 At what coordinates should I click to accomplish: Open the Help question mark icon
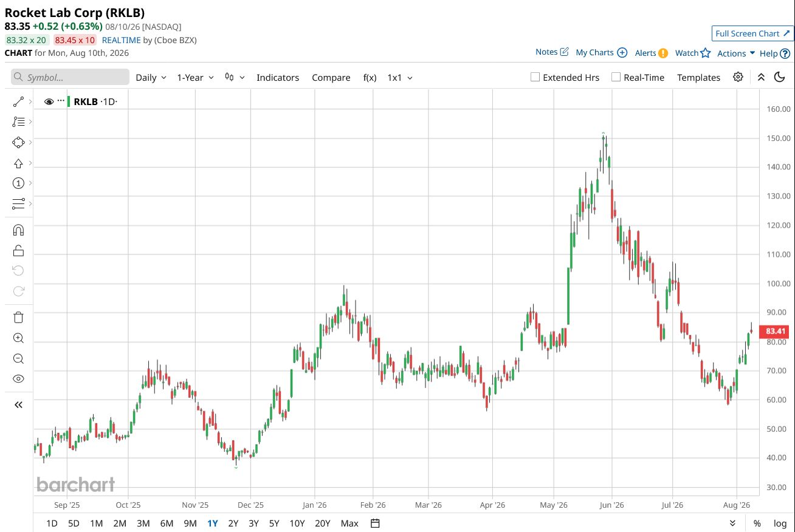tap(785, 53)
